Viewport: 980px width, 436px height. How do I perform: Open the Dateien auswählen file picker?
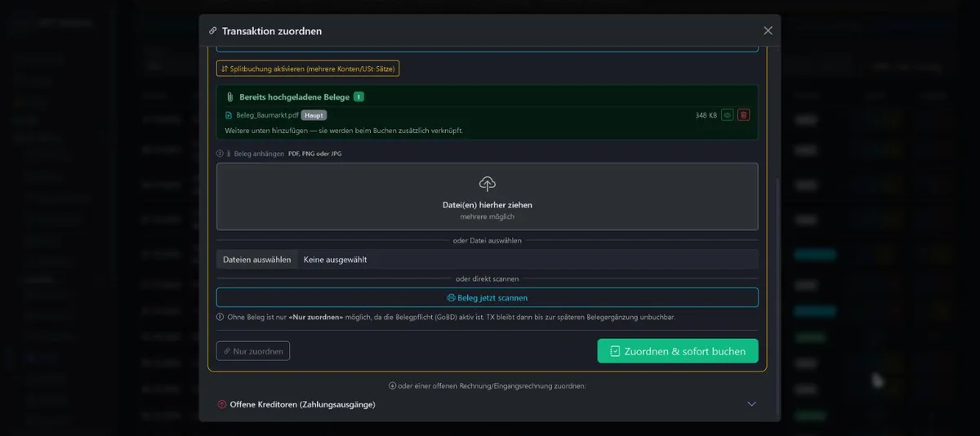pos(257,260)
